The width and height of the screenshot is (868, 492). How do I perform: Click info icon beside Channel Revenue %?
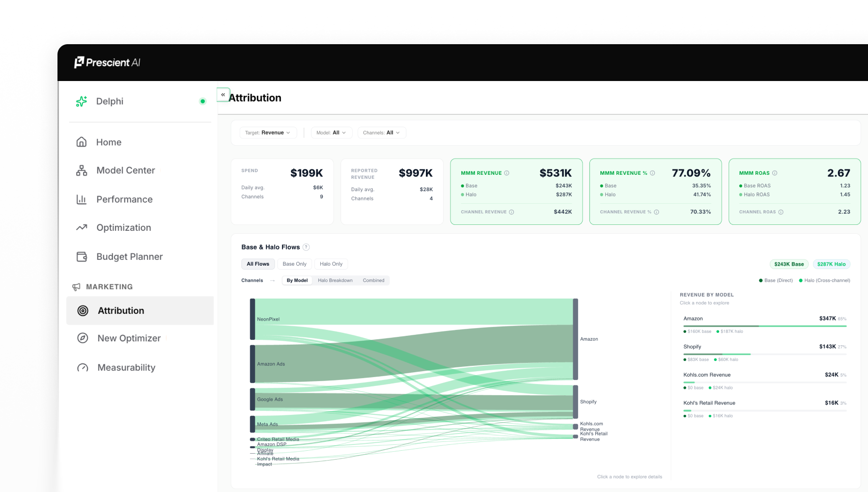656,212
